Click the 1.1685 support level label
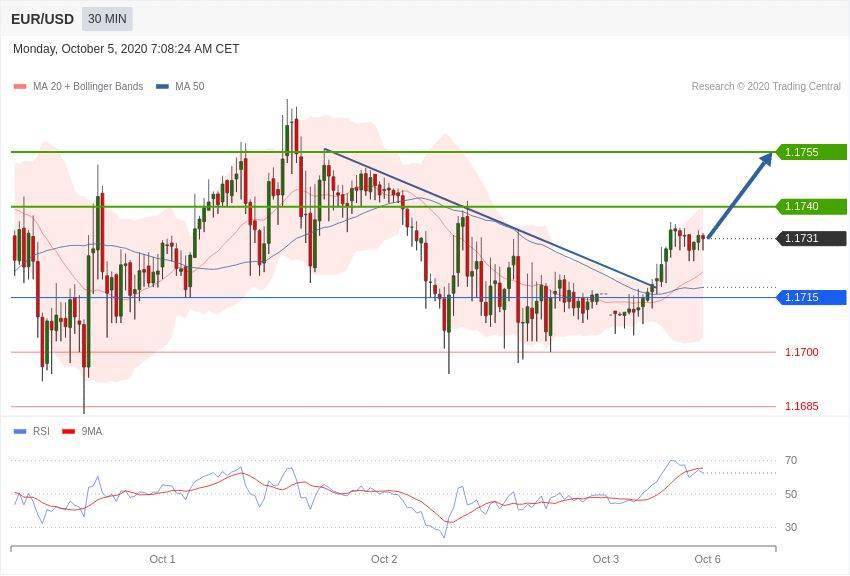 point(802,406)
